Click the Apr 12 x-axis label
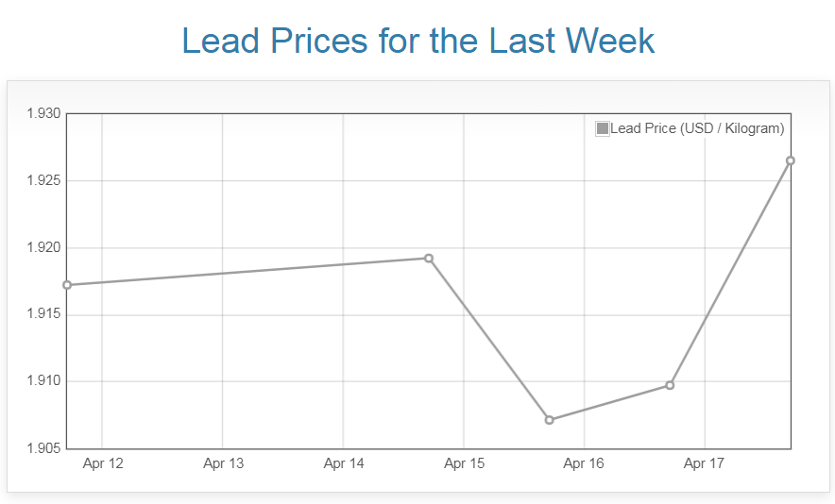The height and width of the screenshot is (504, 835). 103,463
